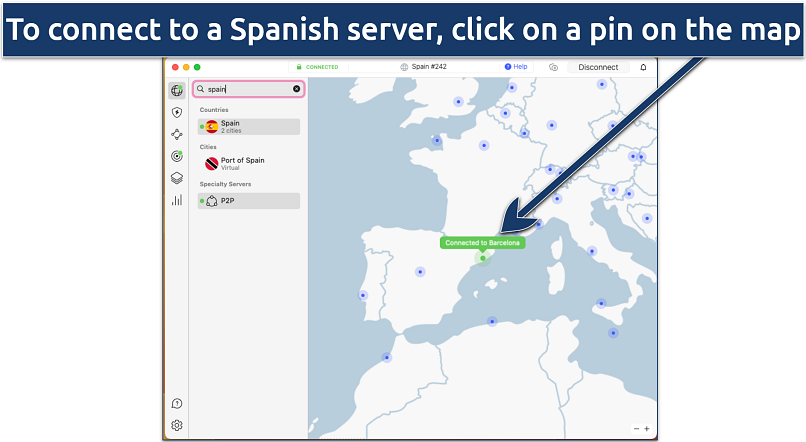
Task: Open the Help link
Action: 516,67
